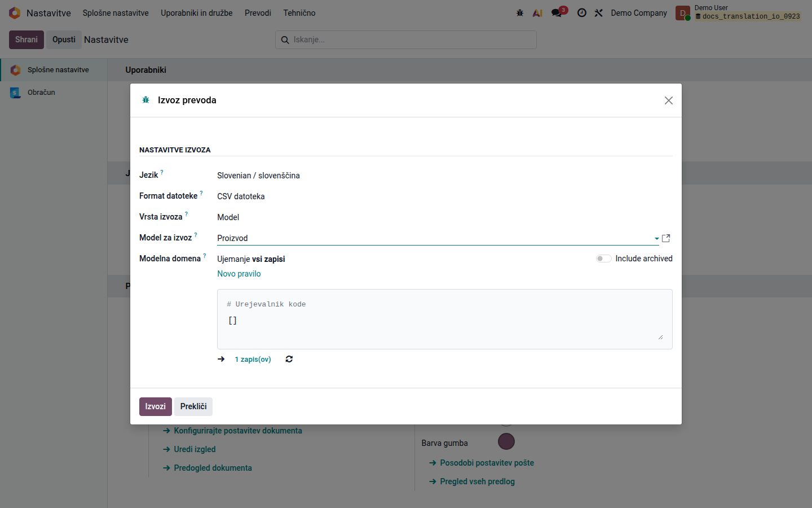Screen dimensions: 812x508
Task: Click the Novo pravilo link
Action: coord(239,274)
